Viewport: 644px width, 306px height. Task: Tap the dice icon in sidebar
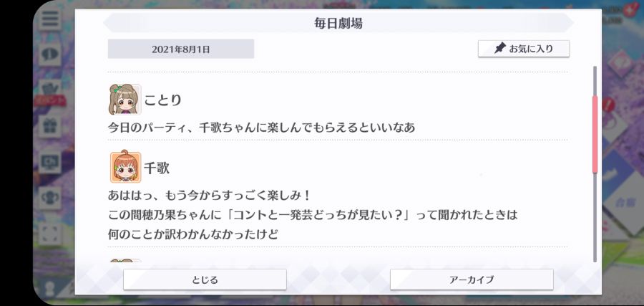point(50,233)
